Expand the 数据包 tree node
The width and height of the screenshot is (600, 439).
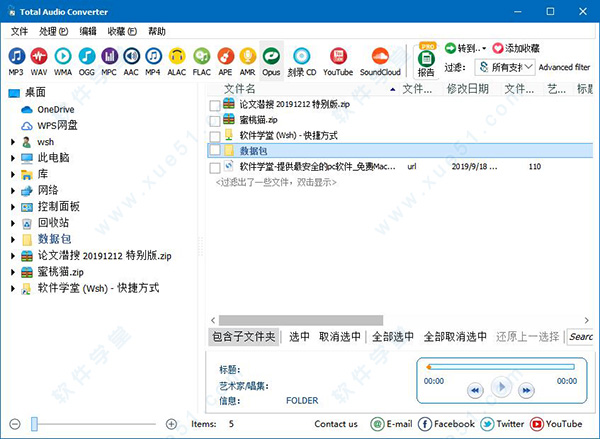13,240
